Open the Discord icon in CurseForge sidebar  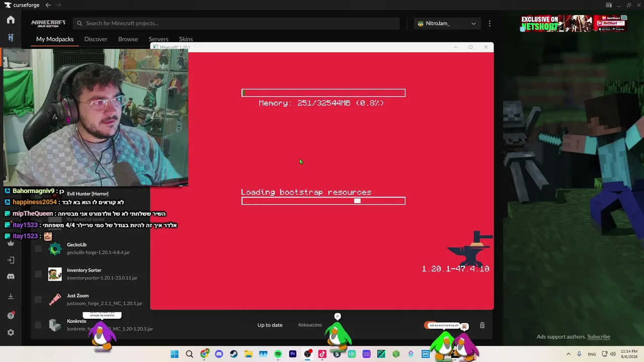(11, 277)
